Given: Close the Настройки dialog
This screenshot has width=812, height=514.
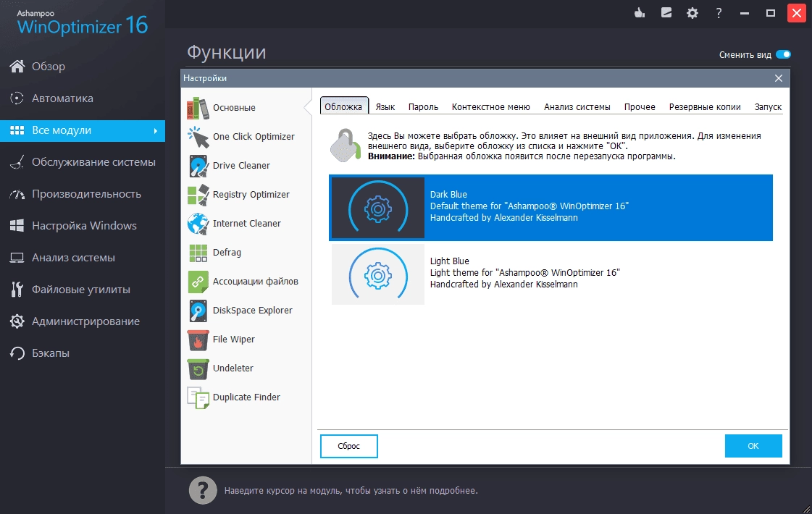Looking at the screenshot, I should pos(779,78).
